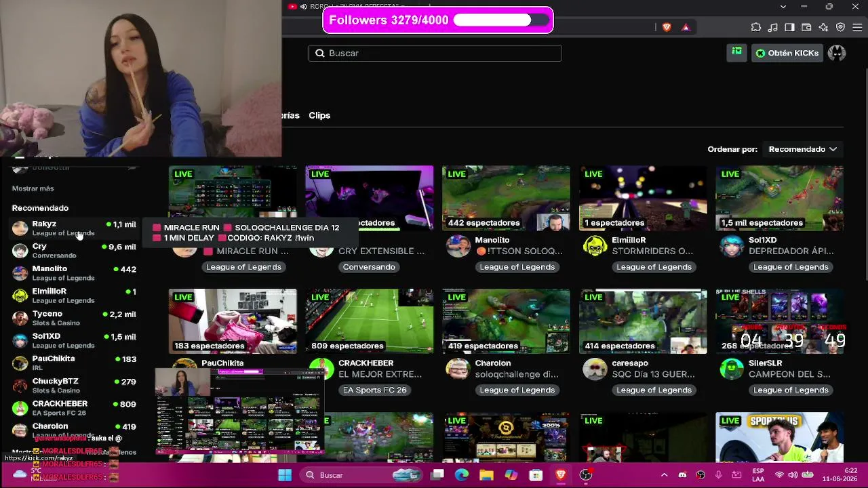
Task: Open the Copilot app on the taskbar
Action: click(x=511, y=475)
